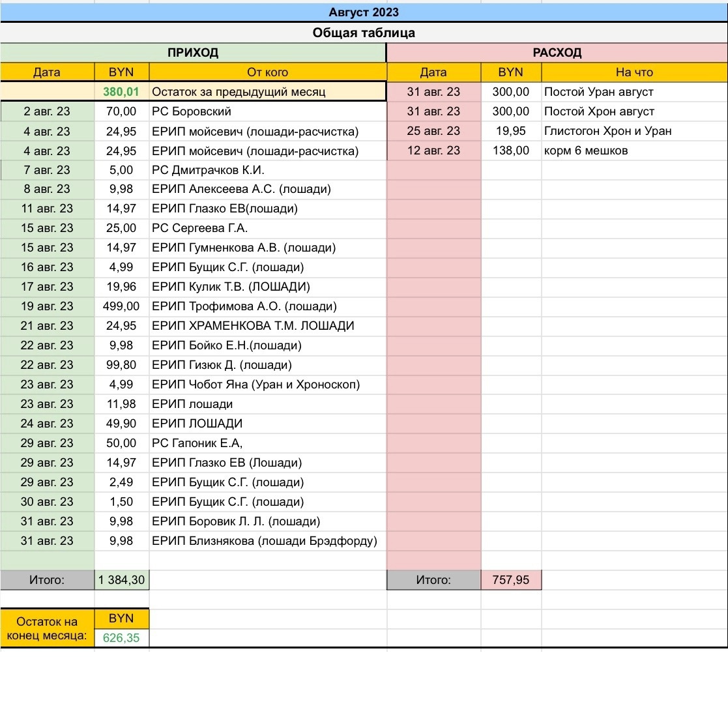This screenshot has height=728, width=728.
Task: Click the "Август 2023" title cell
Action: tap(364, 12)
